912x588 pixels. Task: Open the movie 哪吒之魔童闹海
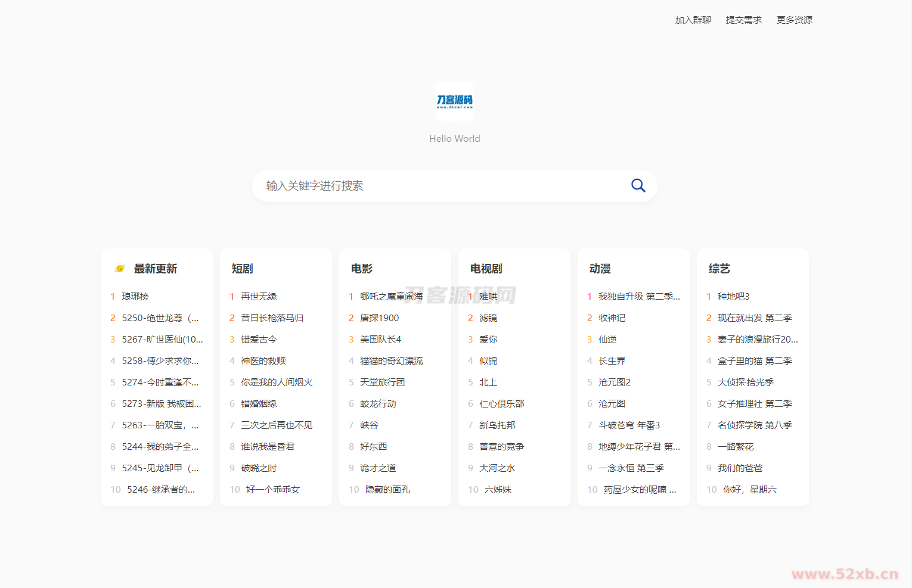point(393,296)
